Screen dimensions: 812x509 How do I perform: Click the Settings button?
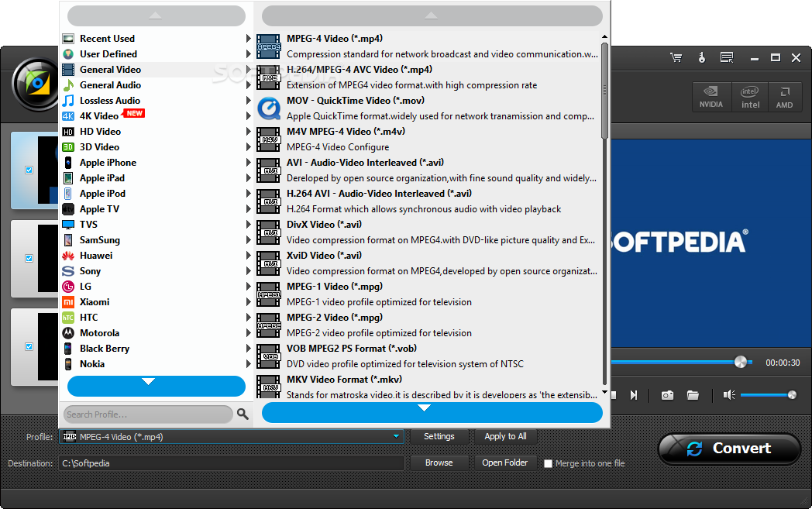[439, 436]
